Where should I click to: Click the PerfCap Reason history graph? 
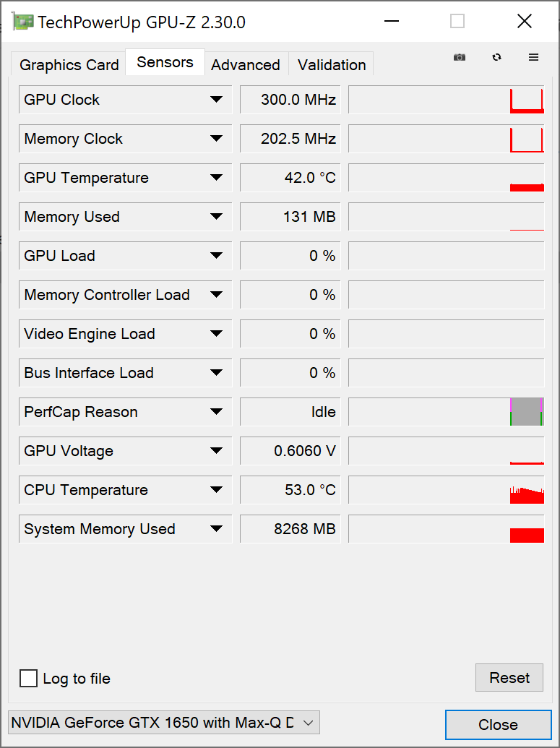[446, 412]
